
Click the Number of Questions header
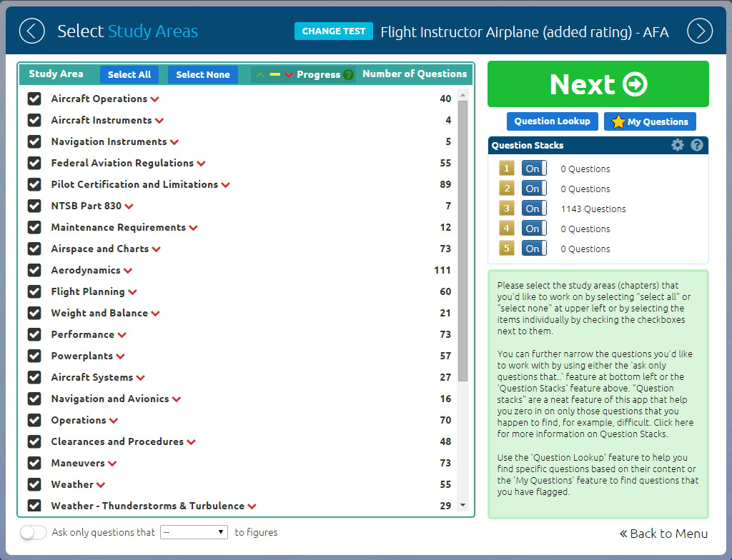coord(415,74)
